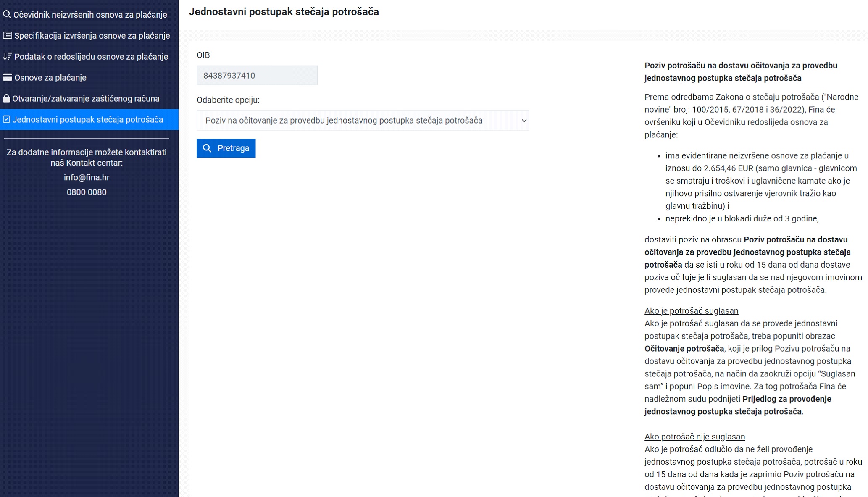Image resolution: width=868 pixels, height=497 pixels.
Task: Click into the OIB input field
Action: (x=257, y=76)
